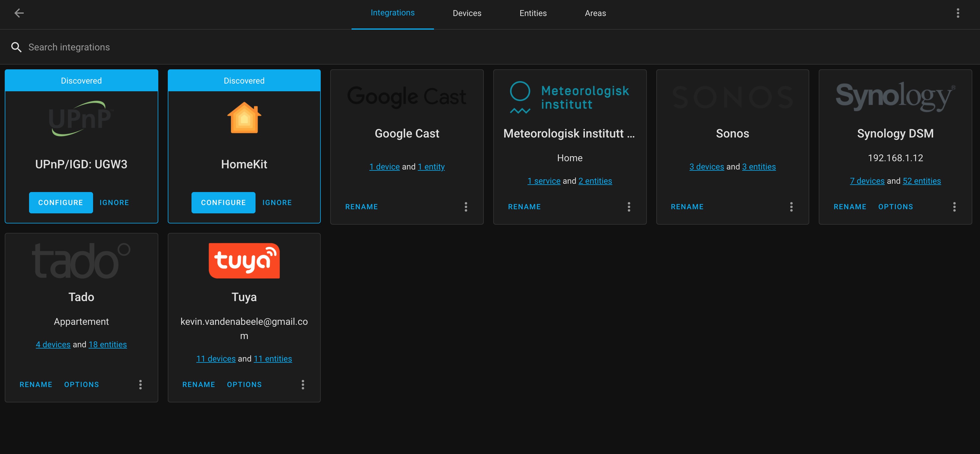Open Google Cast's 1 device link
This screenshot has width=980, height=454.
coord(384,167)
